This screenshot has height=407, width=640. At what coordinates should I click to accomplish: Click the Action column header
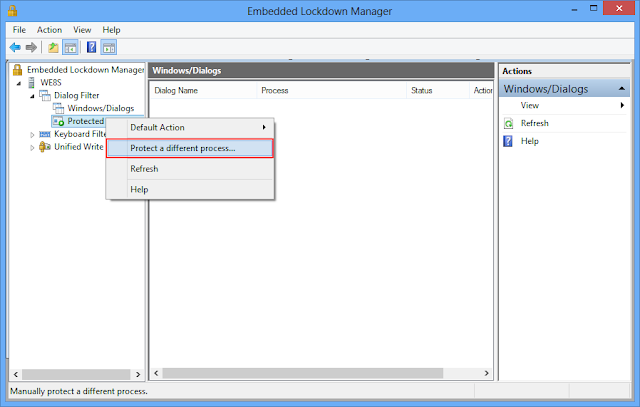482,90
